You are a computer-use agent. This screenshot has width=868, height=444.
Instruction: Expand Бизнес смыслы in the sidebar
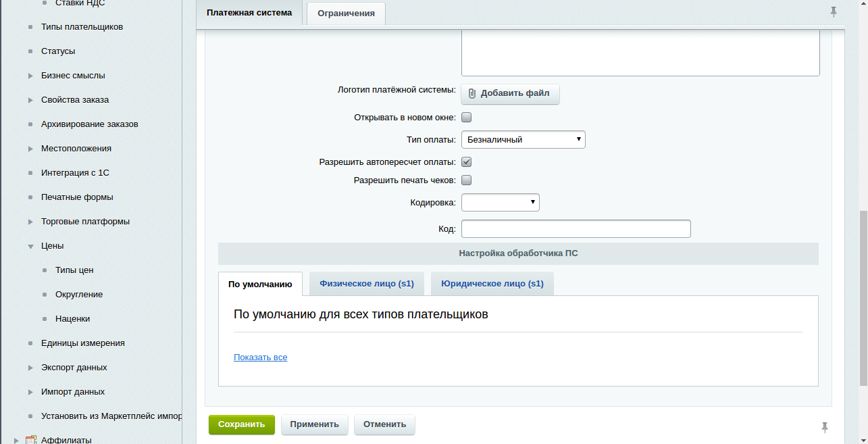[x=30, y=76]
